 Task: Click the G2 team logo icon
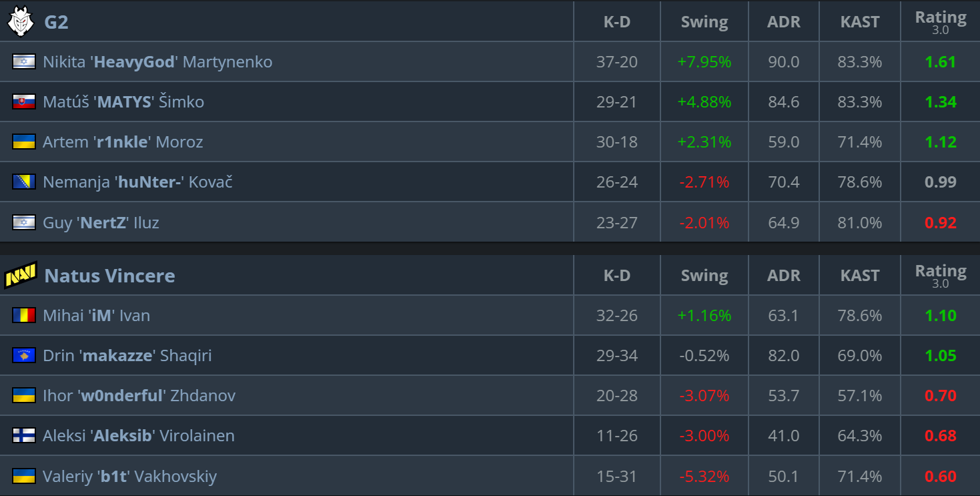(20, 21)
